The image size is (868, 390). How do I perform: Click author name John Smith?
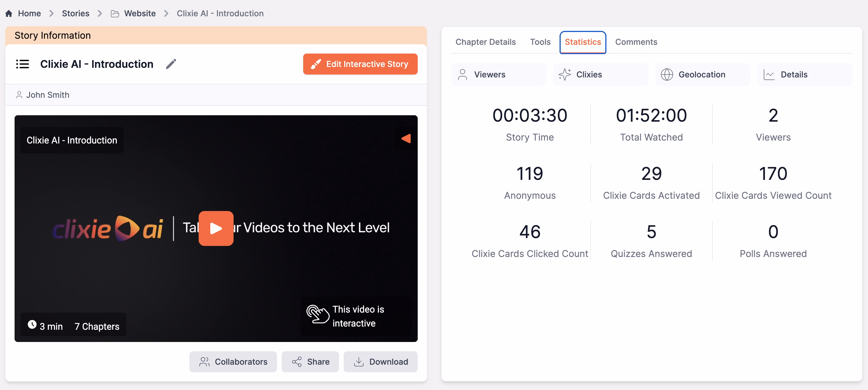pyautogui.click(x=47, y=95)
